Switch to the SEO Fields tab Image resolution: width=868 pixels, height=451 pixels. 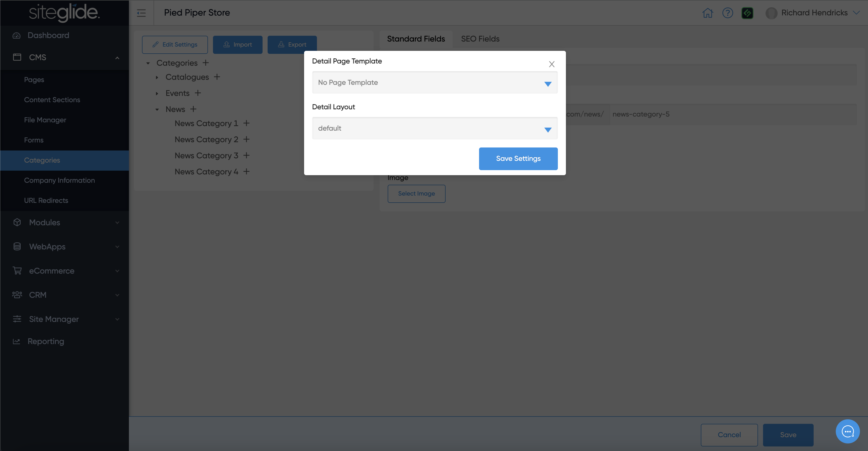(480, 39)
